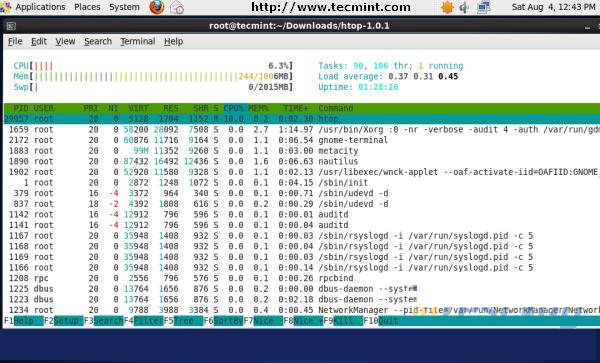Click the GNOME foot logo in panel

click(x=5, y=7)
